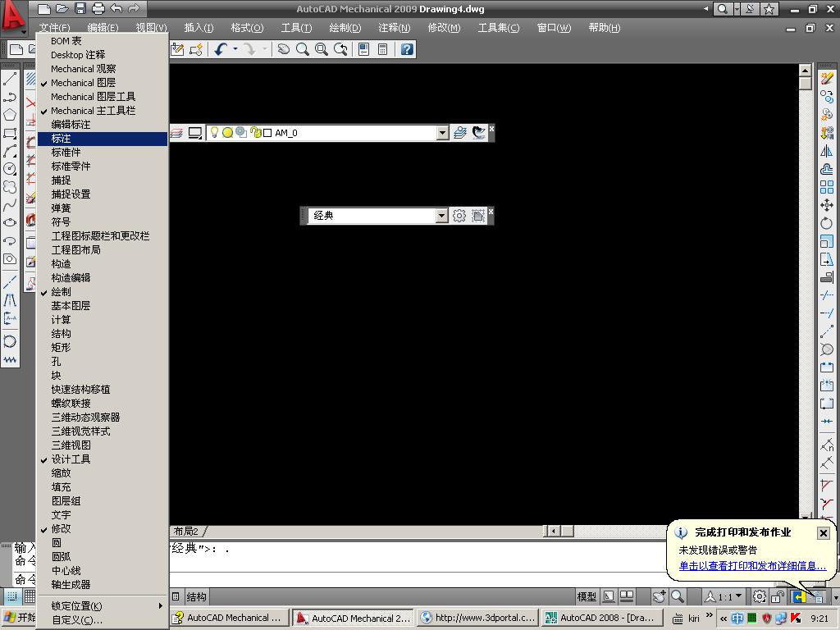This screenshot has width=840, height=630.
Task: Switch to the 3dportal browser taskbar button
Action: point(477,618)
